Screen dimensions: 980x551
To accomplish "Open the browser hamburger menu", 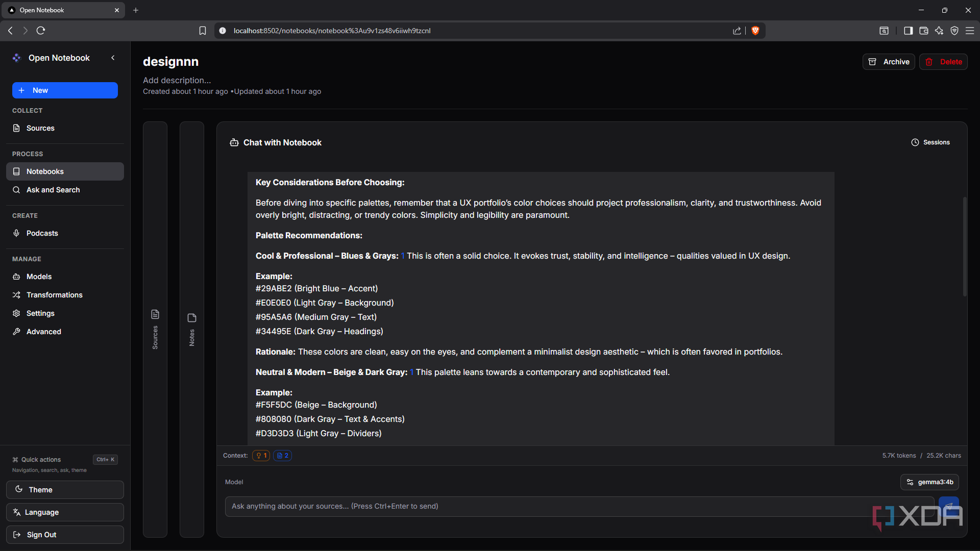I will [970, 31].
